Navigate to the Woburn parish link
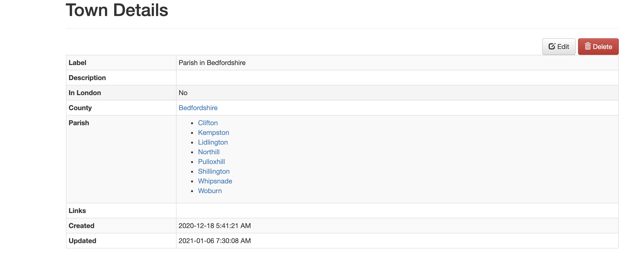The image size is (644, 279). click(x=209, y=191)
